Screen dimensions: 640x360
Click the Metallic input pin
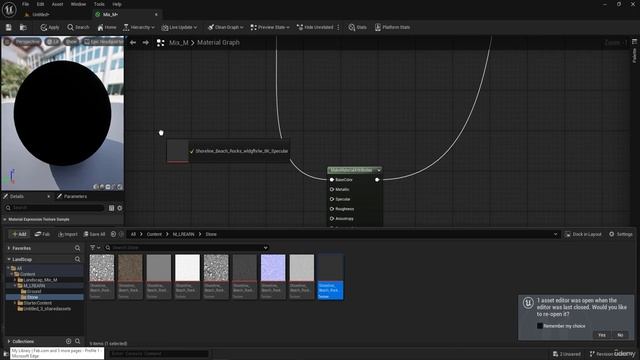tap(332, 189)
